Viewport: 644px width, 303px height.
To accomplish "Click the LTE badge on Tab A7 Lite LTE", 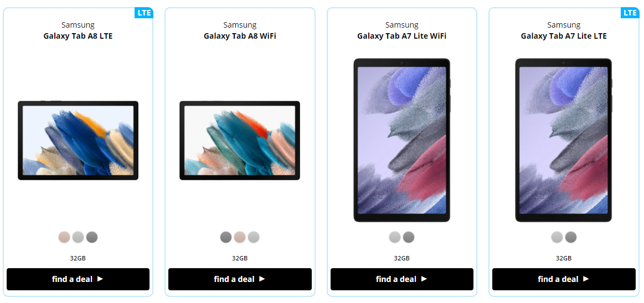I will pos(630,13).
